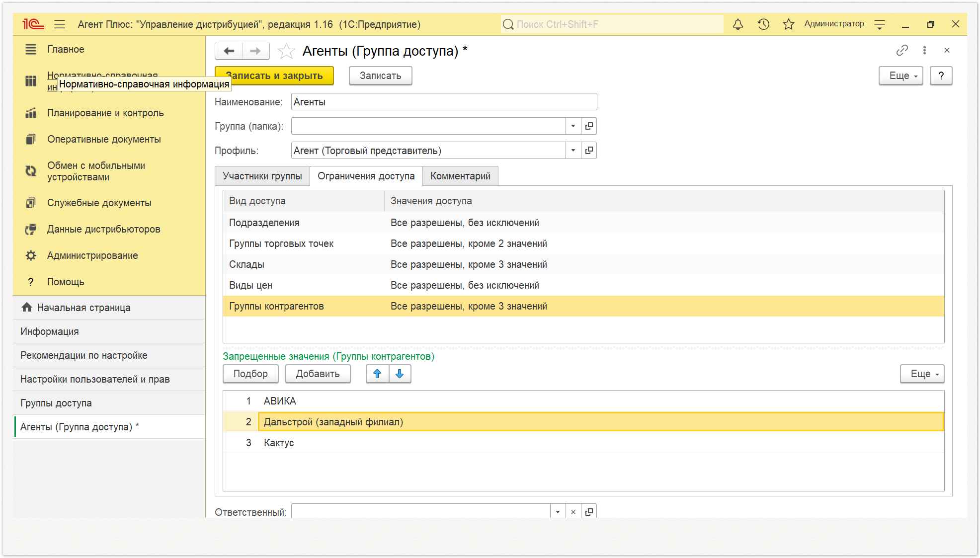Open the Ответственный value form
The image size is (980, 558).
point(589,512)
